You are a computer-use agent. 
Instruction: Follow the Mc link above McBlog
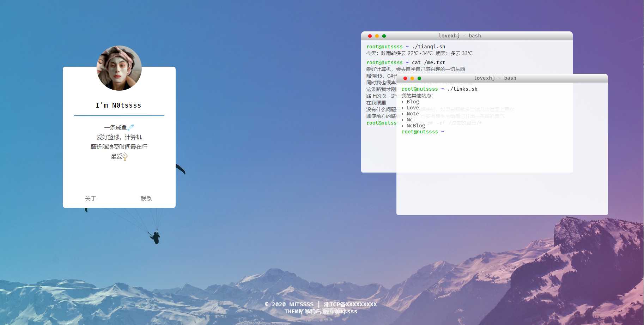coord(409,120)
